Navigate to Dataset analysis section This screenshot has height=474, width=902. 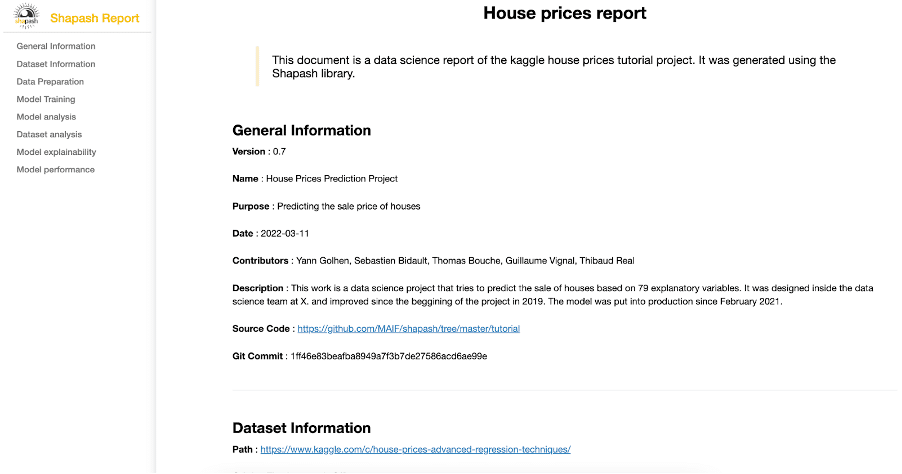click(49, 135)
